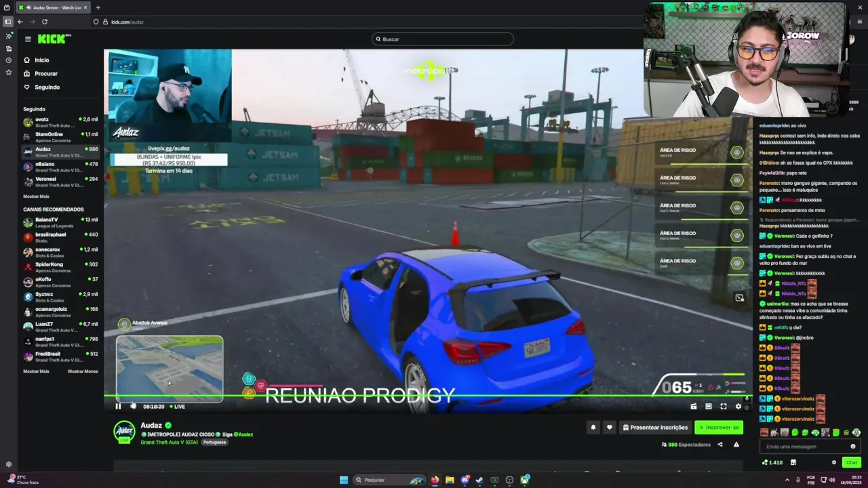This screenshot has width=868, height=488.
Task: Open Audaz channel avatar
Action: coord(124,432)
